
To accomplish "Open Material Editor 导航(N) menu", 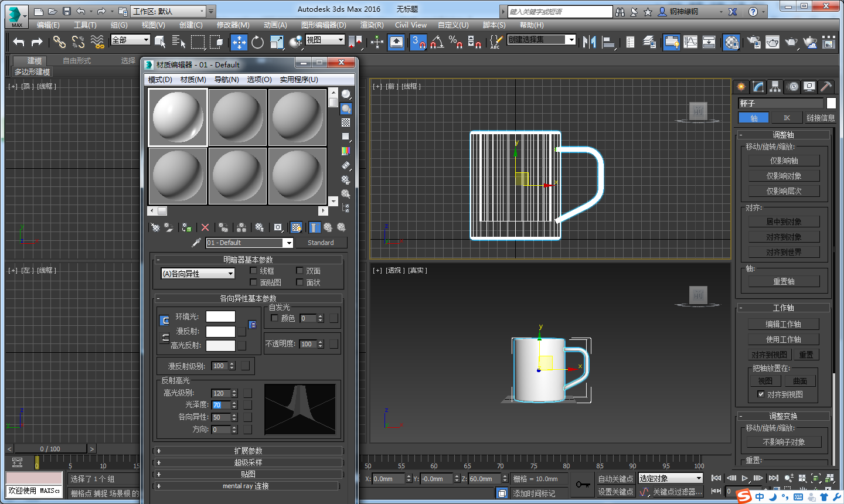I will pos(226,80).
